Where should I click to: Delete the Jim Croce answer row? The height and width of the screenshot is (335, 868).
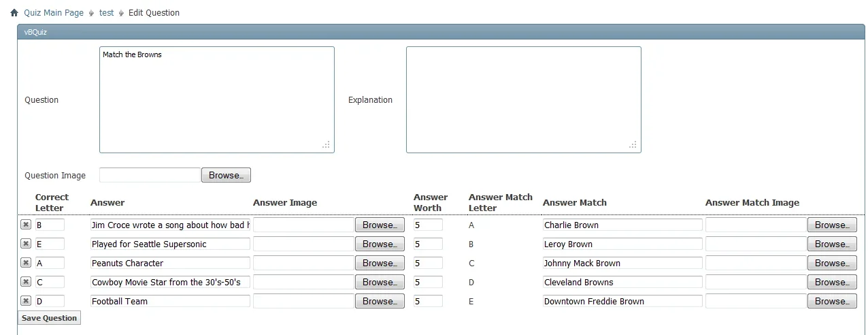pos(26,225)
